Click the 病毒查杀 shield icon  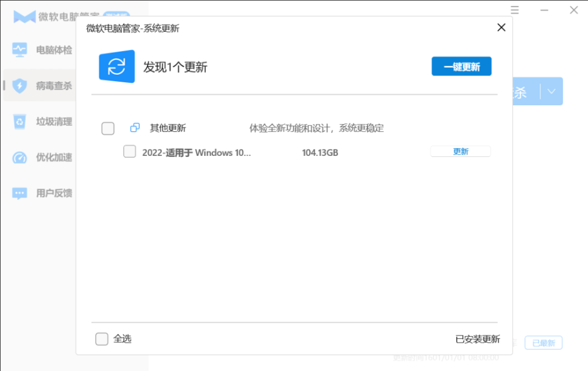(19, 86)
